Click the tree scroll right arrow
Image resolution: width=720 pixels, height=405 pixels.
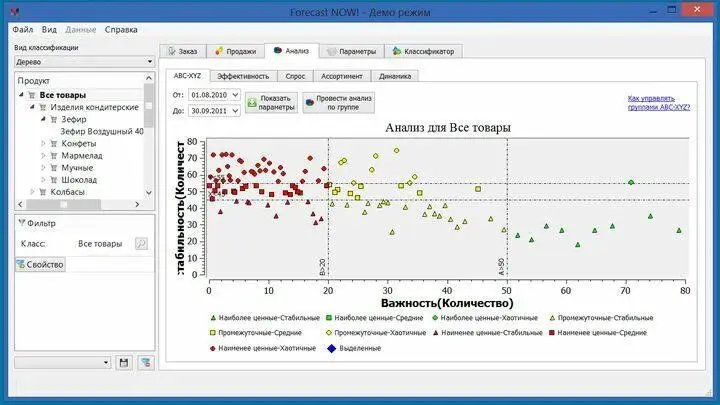coord(137,204)
